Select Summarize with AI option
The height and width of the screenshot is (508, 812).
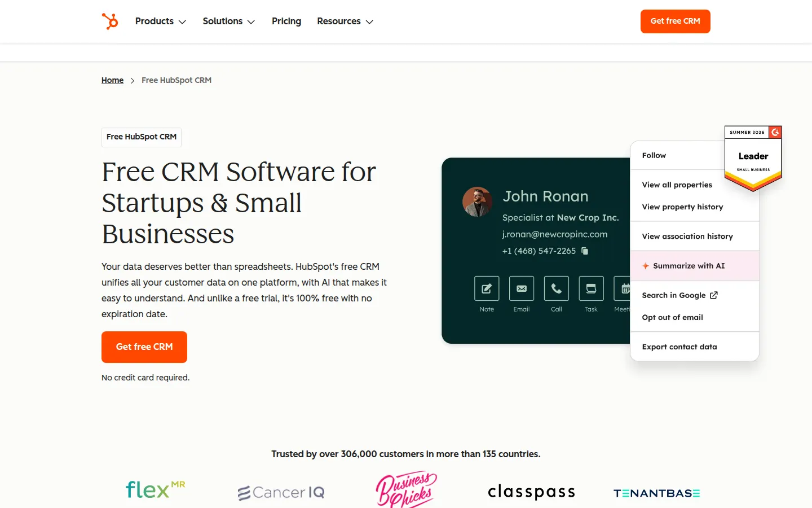point(695,266)
